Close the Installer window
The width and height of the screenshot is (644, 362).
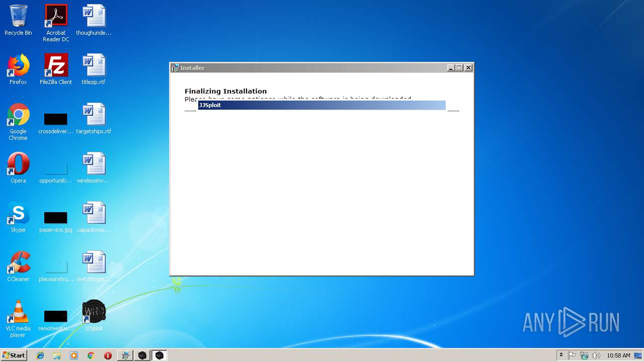click(x=468, y=68)
